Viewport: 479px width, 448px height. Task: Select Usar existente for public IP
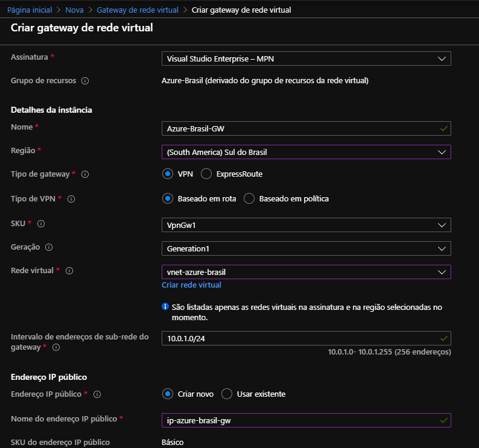point(227,394)
